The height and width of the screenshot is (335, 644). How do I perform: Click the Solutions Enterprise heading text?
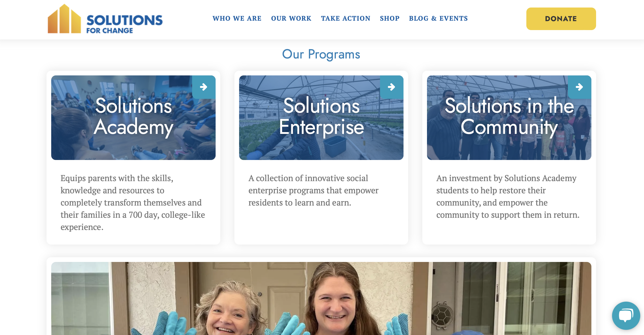(x=321, y=117)
